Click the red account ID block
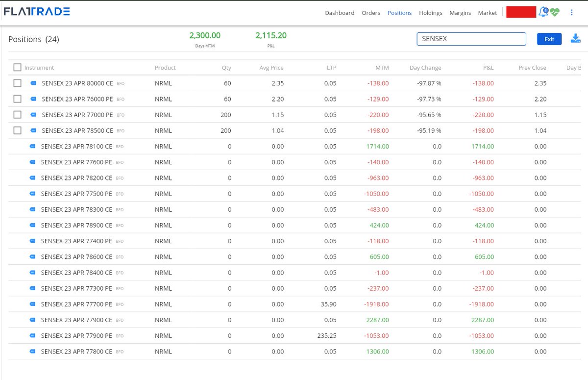 521,12
